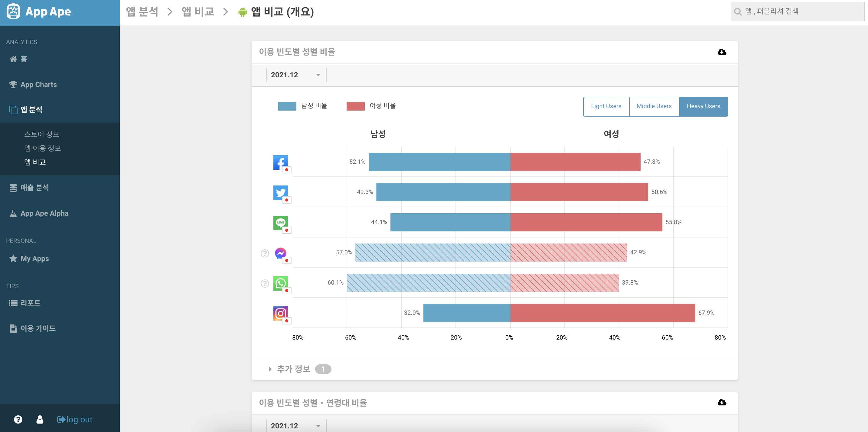The height and width of the screenshot is (432, 868).
Task: Click 앱 분석 breadcrumb
Action: 142,12
